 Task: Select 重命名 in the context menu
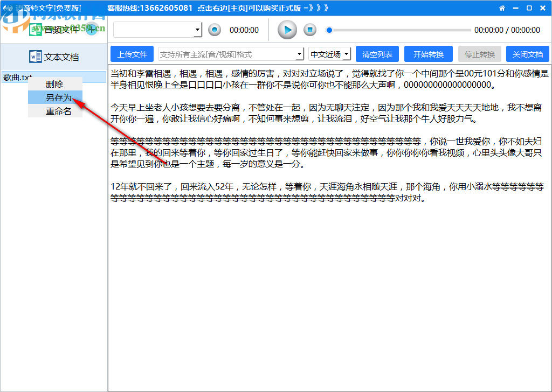[56, 111]
